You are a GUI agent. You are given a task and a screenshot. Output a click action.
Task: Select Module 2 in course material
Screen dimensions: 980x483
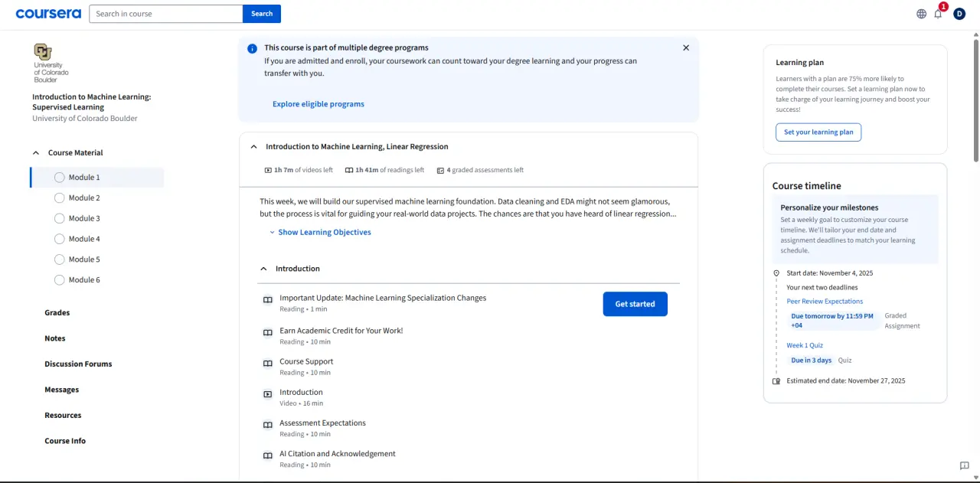click(97, 198)
